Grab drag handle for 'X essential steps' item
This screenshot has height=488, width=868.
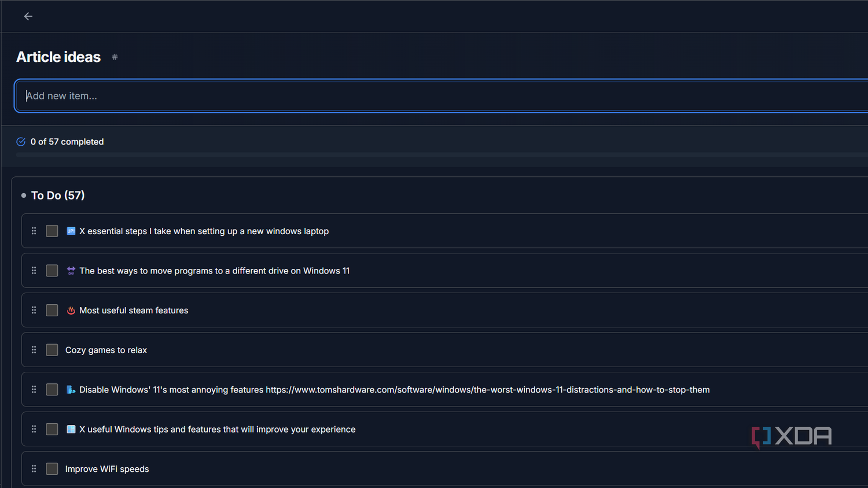[x=34, y=231]
